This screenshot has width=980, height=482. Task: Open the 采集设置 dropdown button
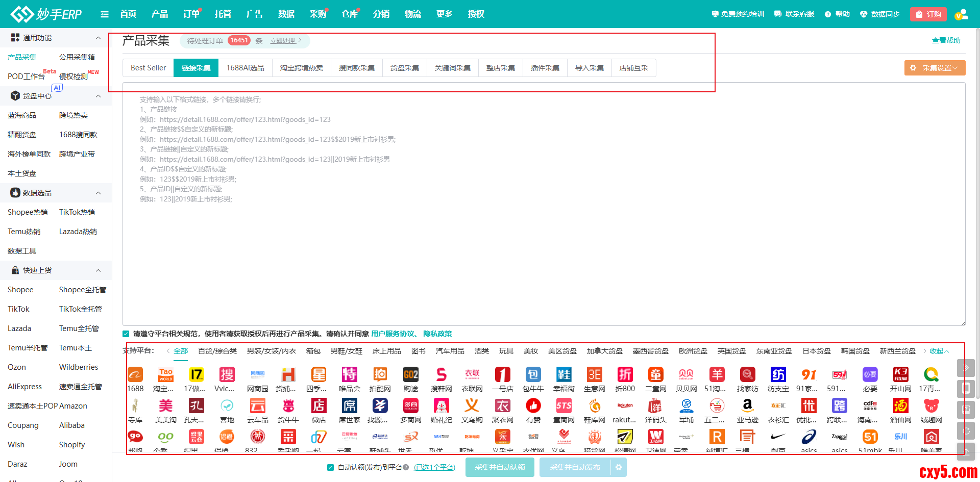pyautogui.click(x=935, y=68)
